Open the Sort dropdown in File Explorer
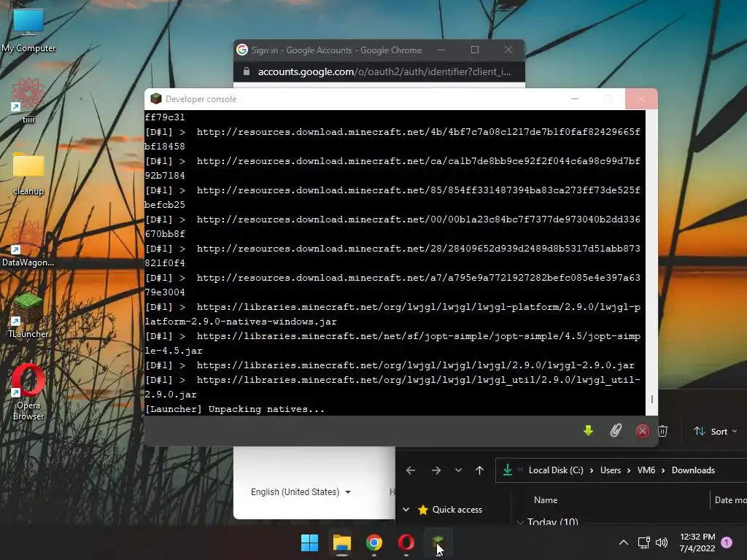 pos(716,432)
